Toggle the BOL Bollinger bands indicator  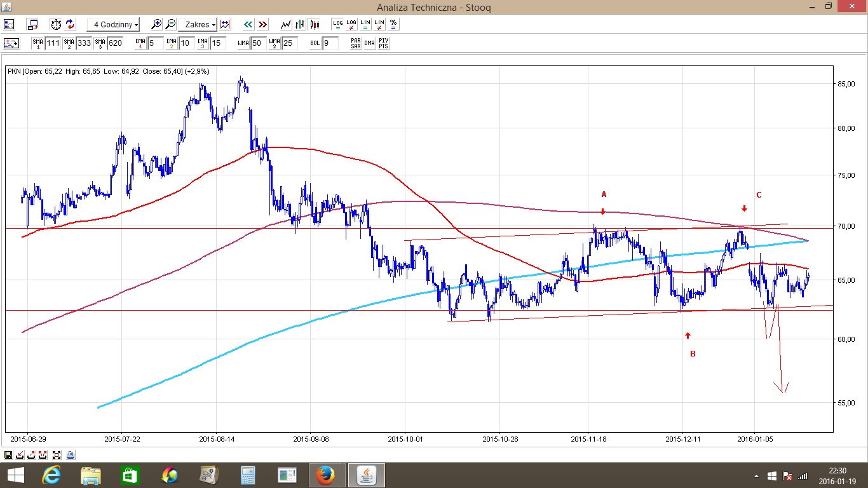pyautogui.click(x=315, y=43)
